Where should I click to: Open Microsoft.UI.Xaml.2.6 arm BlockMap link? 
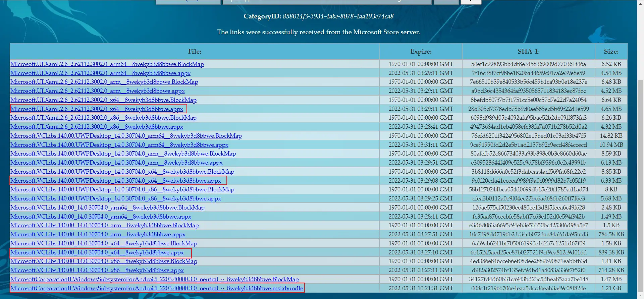(104, 82)
